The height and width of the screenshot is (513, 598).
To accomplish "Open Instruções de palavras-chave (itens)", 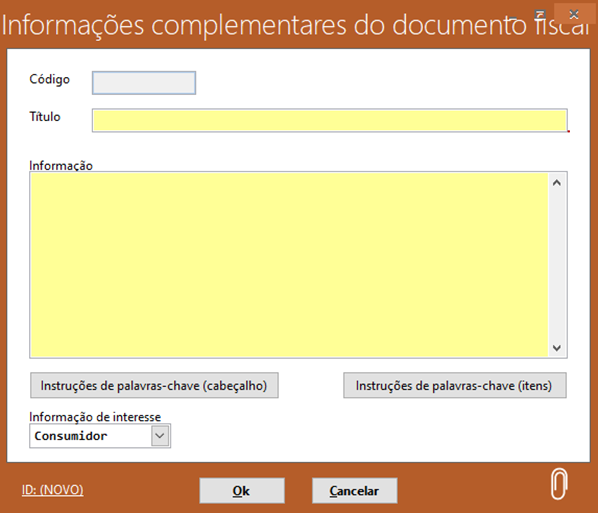I will pyautogui.click(x=455, y=386).
